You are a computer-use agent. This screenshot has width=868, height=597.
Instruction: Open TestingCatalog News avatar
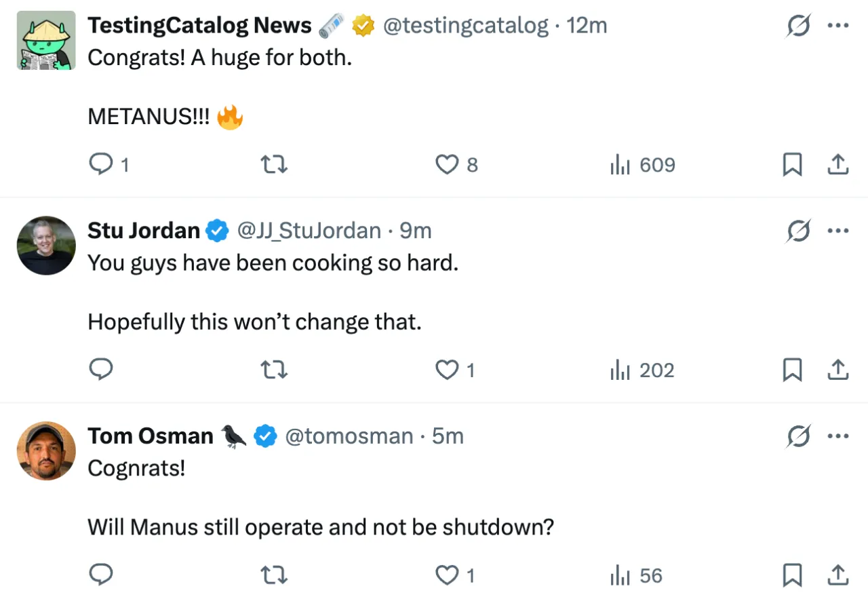[46, 41]
